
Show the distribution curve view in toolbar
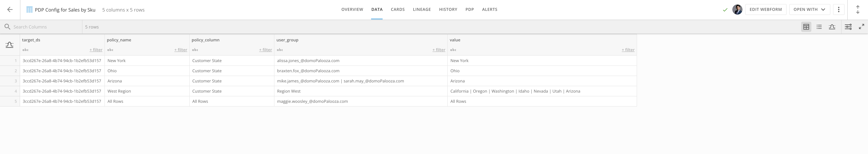(832, 27)
